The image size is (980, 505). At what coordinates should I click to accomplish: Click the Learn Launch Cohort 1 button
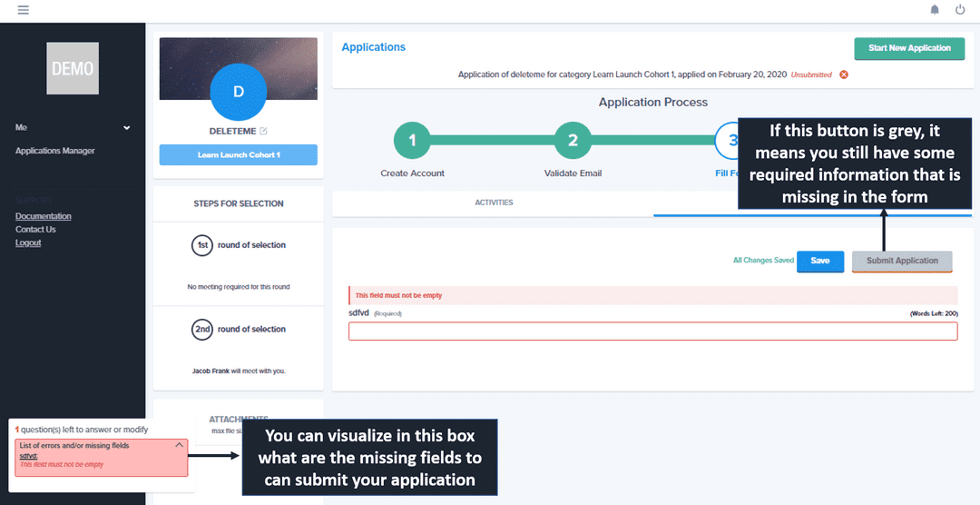238,154
